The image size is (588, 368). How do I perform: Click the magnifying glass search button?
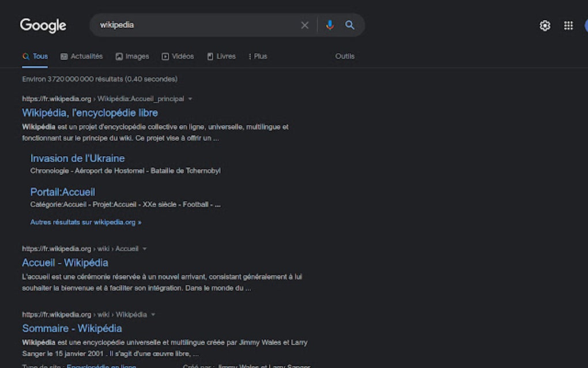coord(349,25)
